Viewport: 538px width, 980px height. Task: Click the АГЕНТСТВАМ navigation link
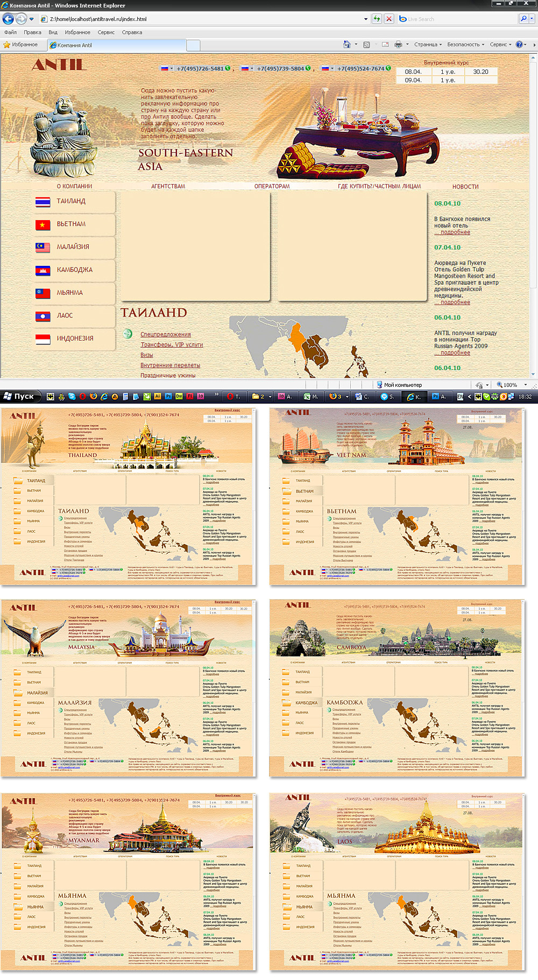(168, 186)
